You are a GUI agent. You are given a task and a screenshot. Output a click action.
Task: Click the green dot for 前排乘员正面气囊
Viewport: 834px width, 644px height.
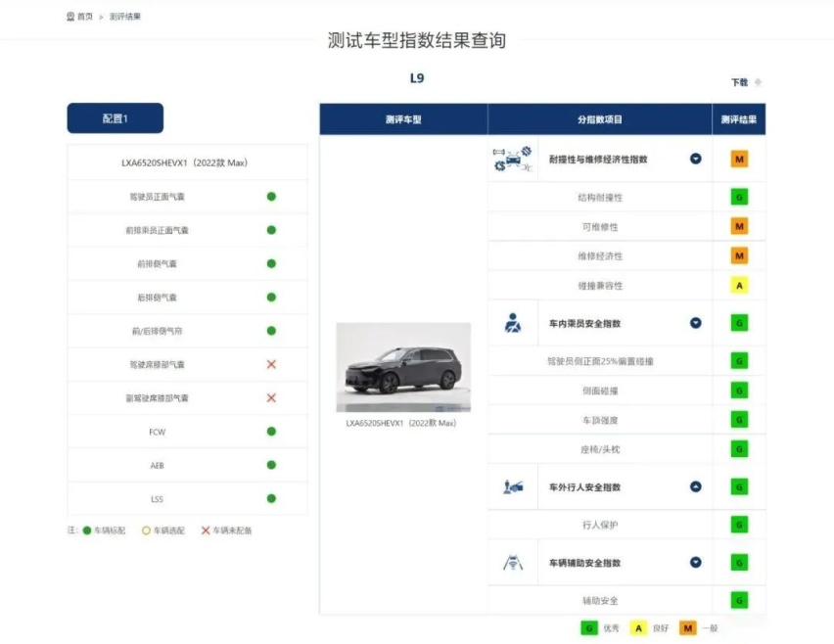(x=271, y=230)
